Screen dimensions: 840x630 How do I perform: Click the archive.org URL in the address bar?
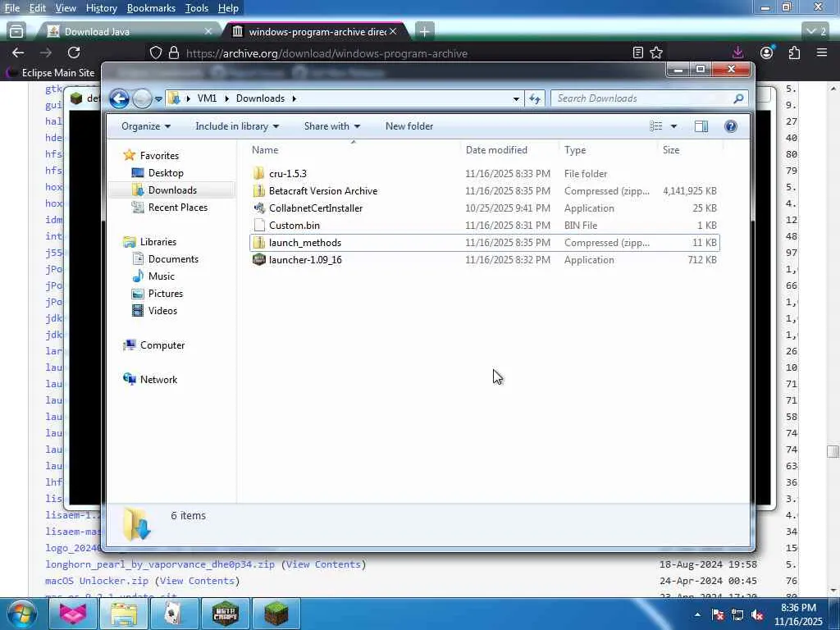point(326,53)
